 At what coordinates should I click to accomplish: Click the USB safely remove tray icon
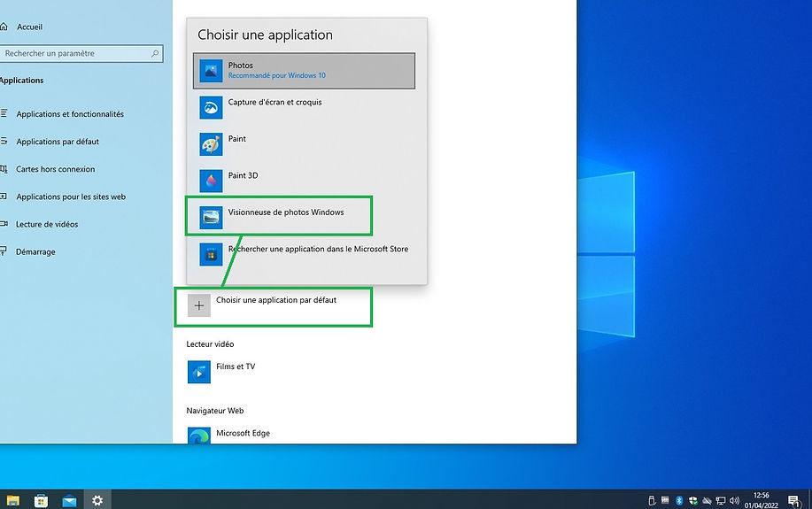pos(652,500)
